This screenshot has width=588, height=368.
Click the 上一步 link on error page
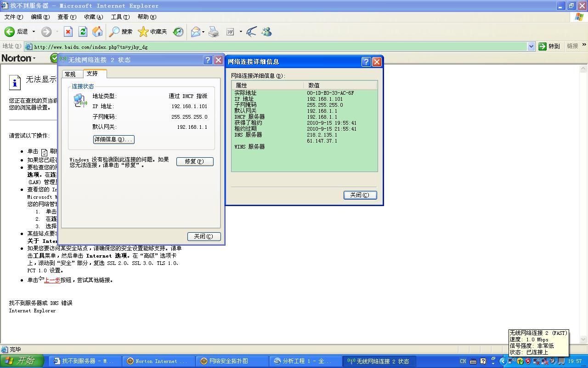pos(52,280)
